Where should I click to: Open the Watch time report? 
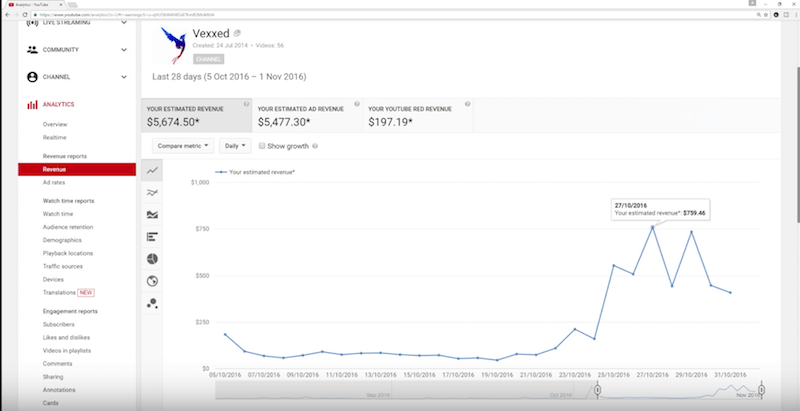tap(58, 214)
